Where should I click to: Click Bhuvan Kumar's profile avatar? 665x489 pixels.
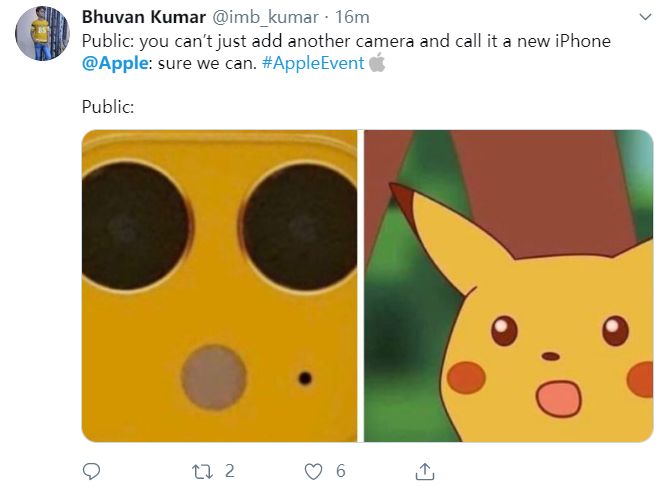pos(42,34)
